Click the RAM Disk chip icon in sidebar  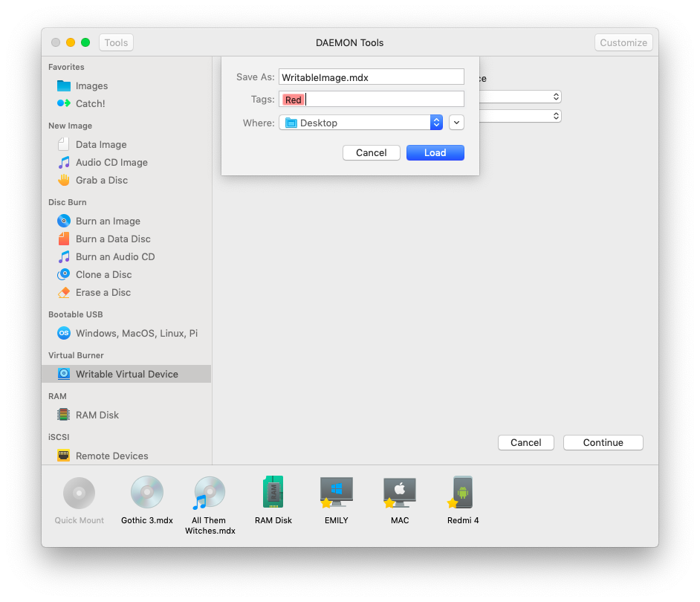64,415
